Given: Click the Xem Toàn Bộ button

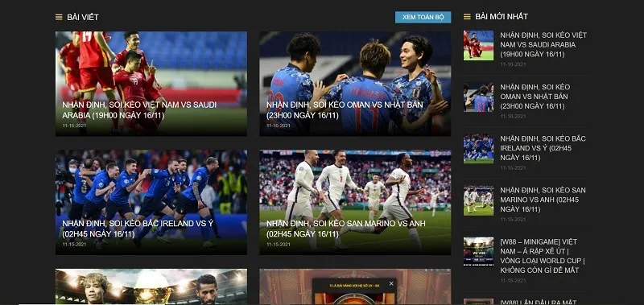Looking at the screenshot, I should 423,17.
